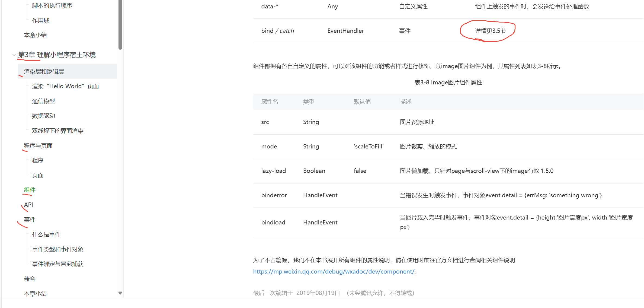The image size is (644, 308).
Task: Select 程序与页面 in sidebar
Action: click(38, 146)
